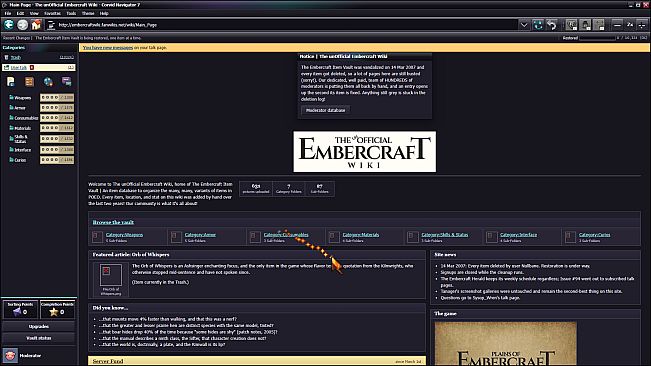Click the Weapons progress counter box
Viewport: 651px width, 366px height.
point(57,98)
